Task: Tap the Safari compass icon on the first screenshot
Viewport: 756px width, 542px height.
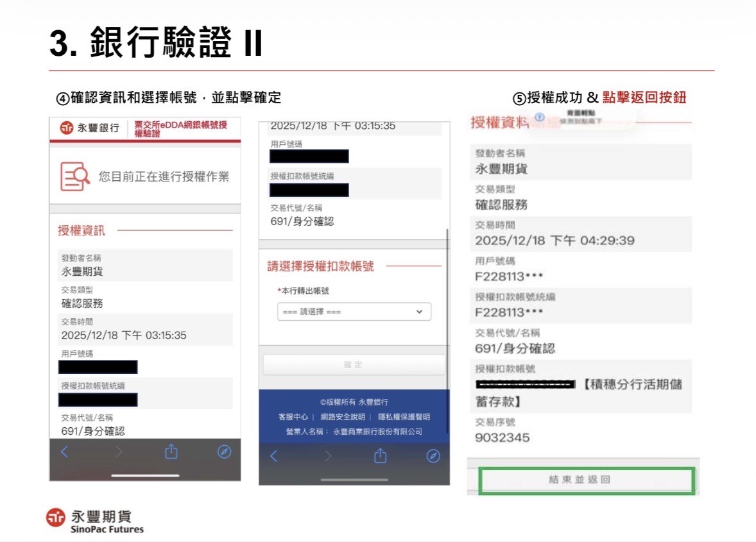Action: point(223,452)
